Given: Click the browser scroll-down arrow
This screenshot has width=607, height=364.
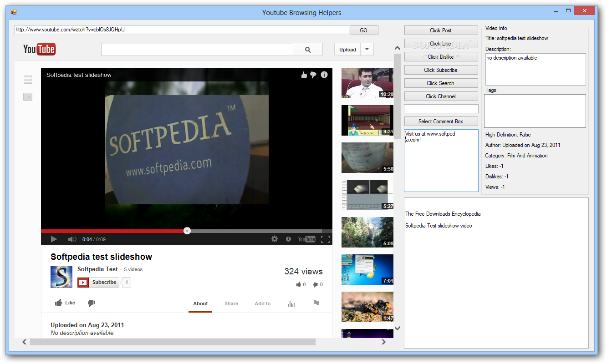Looking at the screenshot, I should click(x=397, y=328).
